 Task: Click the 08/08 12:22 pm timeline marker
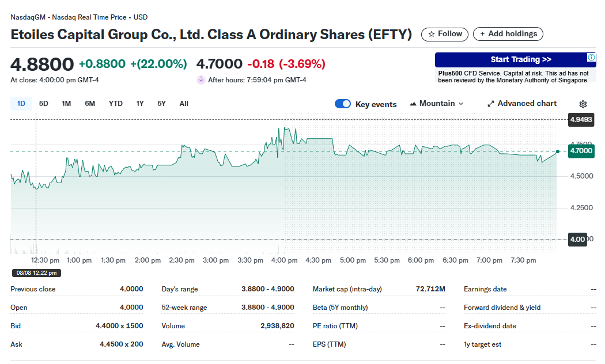[x=36, y=273]
